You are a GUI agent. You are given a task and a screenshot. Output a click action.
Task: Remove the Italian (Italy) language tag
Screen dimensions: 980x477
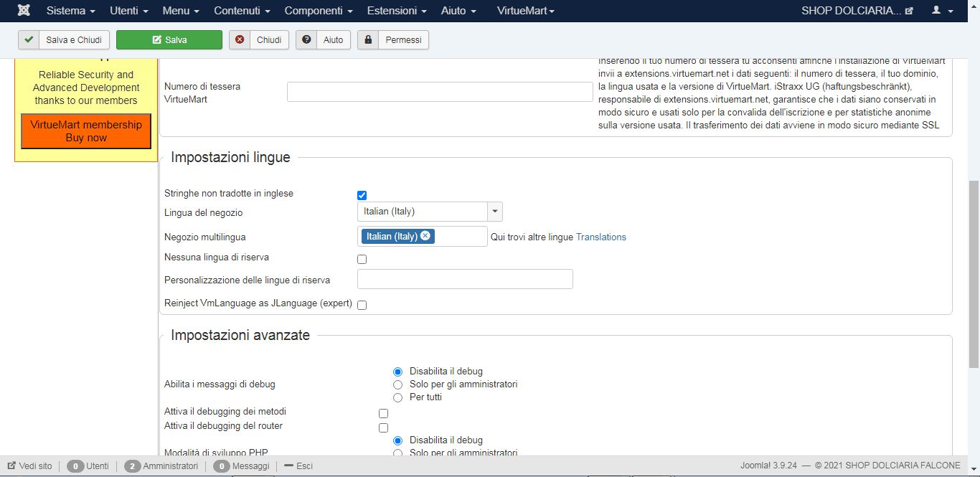(x=425, y=236)
